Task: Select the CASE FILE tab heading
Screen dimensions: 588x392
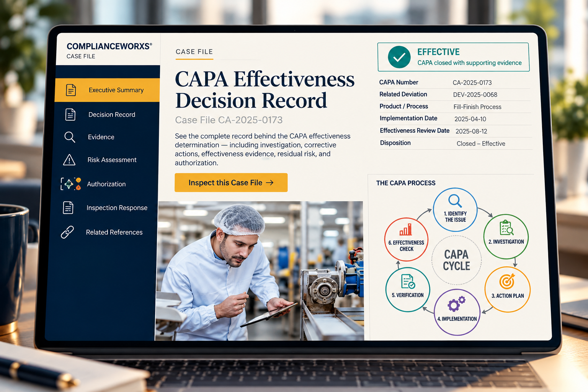Action: 194,52
